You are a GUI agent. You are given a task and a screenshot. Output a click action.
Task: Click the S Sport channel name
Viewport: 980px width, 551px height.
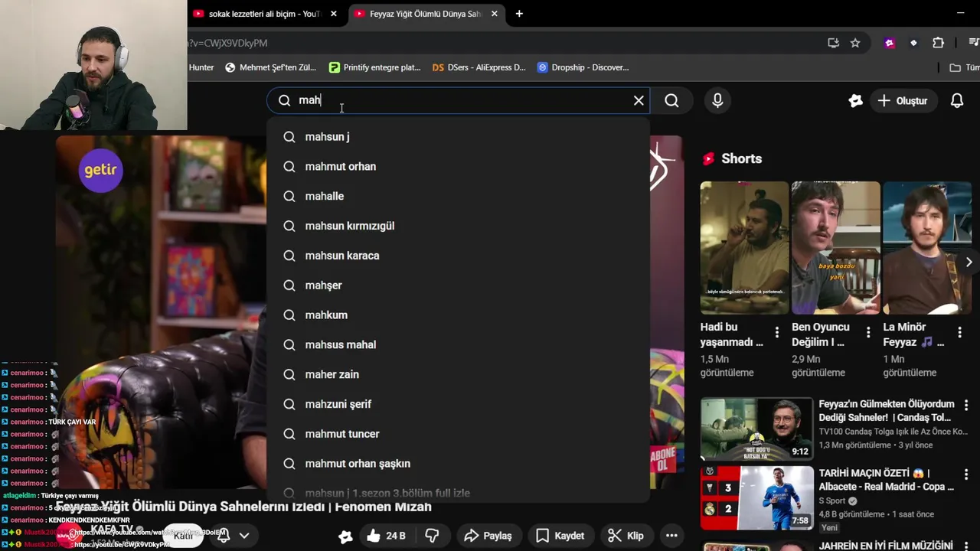pos(832,500)
